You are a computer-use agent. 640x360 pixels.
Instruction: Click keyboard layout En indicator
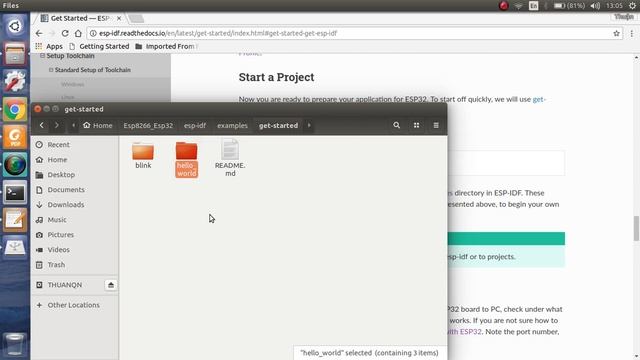tap(533, 6)
